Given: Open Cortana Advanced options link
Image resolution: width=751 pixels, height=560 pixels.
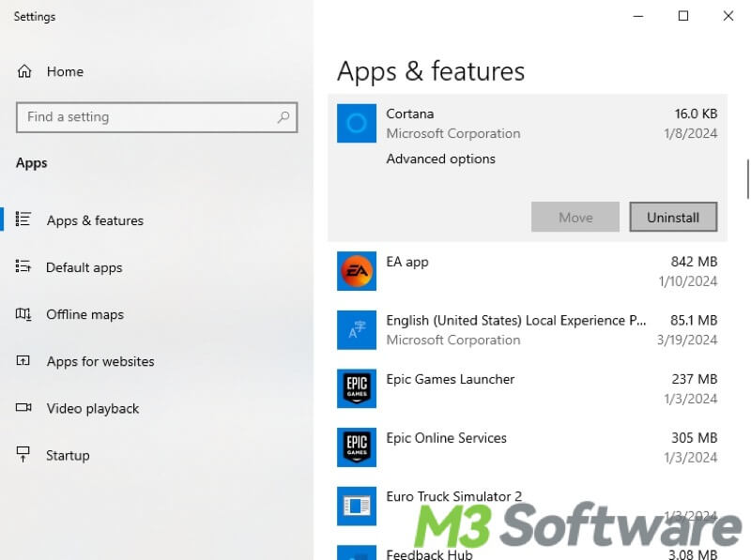Looking at the screenshot, I should 440,159.
